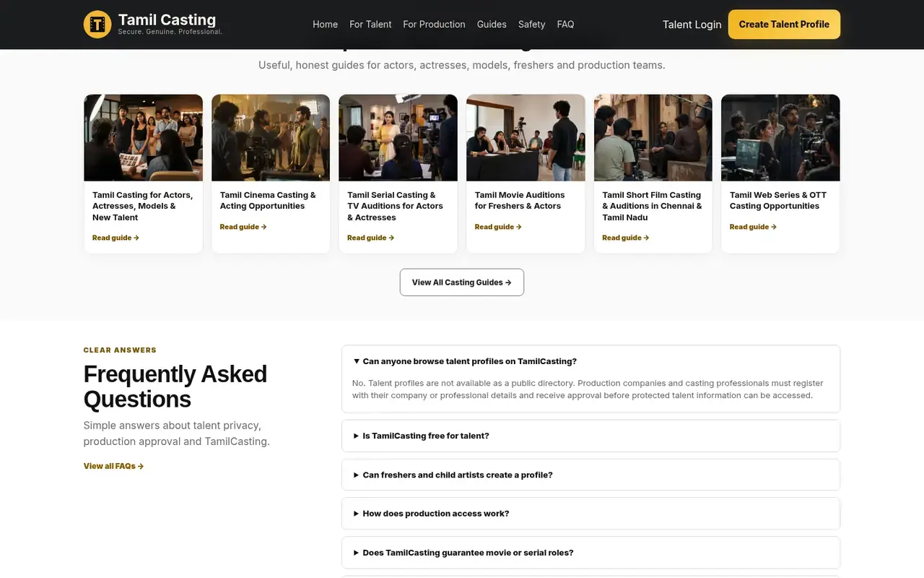Screen dimensions: 924x578
Task: Click the 'Tamil Web Series & OTT Casting Opportunities' title
Action: point(778,200)
